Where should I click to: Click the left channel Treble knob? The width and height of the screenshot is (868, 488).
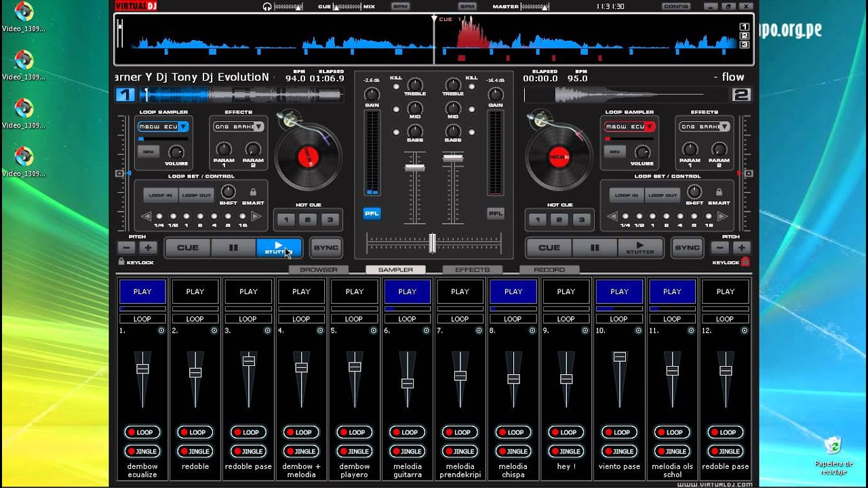pyautogui.click(x=415, y=85)
